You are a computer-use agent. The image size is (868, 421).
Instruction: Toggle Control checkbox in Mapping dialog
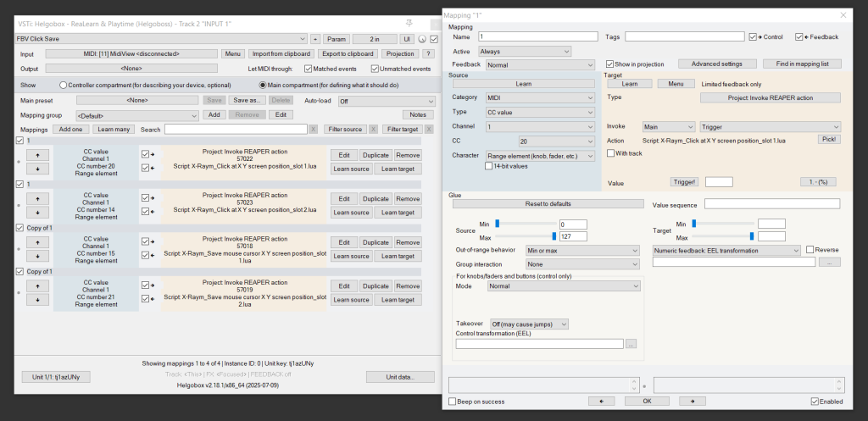(x=753, y=36)
